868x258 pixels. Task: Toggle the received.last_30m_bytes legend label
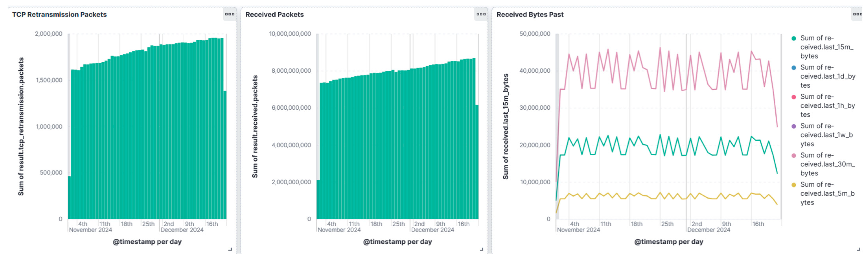click(x=827, y=164)
